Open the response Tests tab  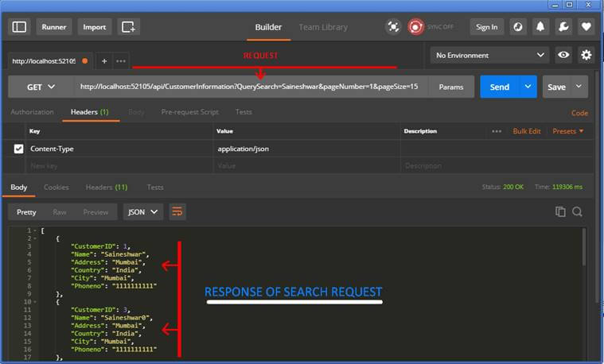(155, 188)
